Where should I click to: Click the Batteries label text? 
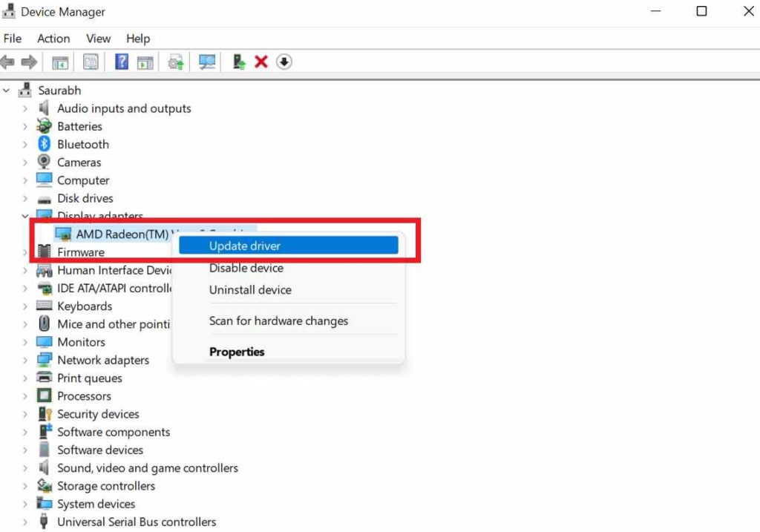tap(80, 126)
